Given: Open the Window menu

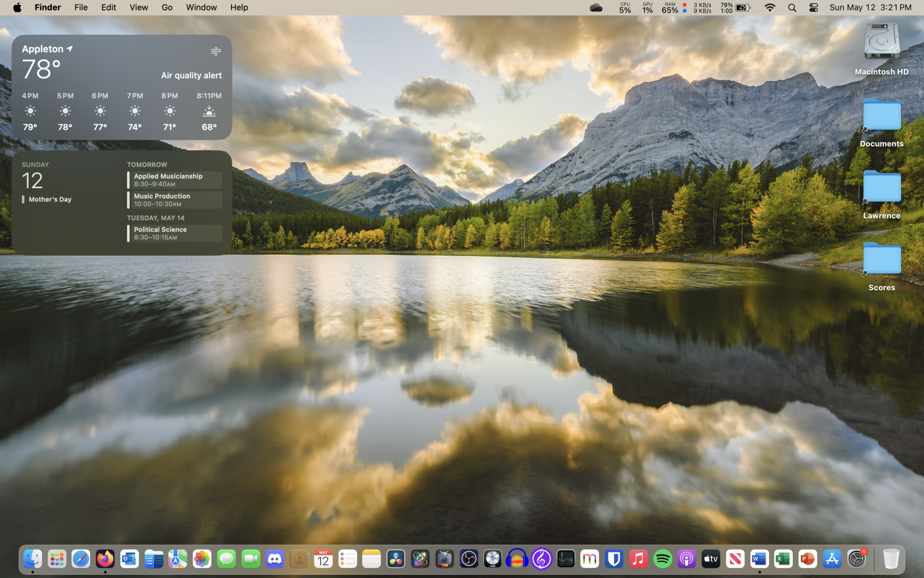Looking at the screenshot, I should point(201,7).
